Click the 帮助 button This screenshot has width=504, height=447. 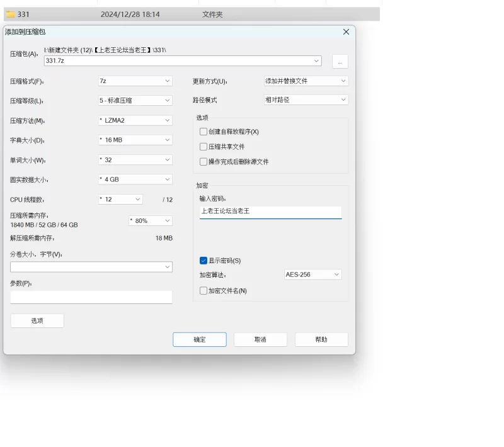pos(321,340)
